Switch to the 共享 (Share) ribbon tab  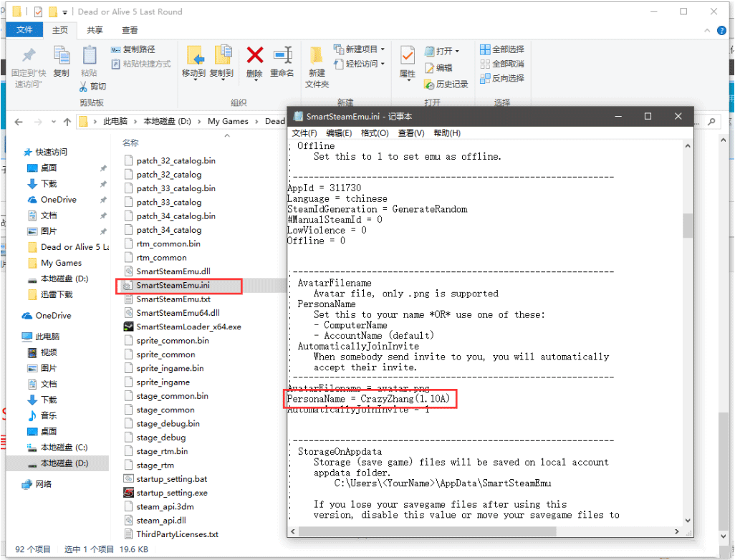(x=95, y=30)
